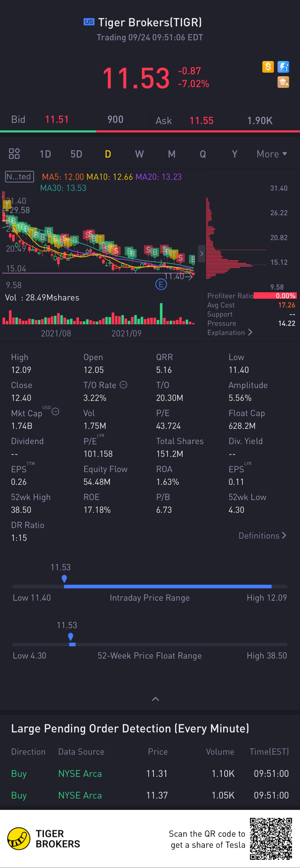Tap the US market badge beside Tiger Brokers title
300x868 pixels.
[x=89, y=22]
